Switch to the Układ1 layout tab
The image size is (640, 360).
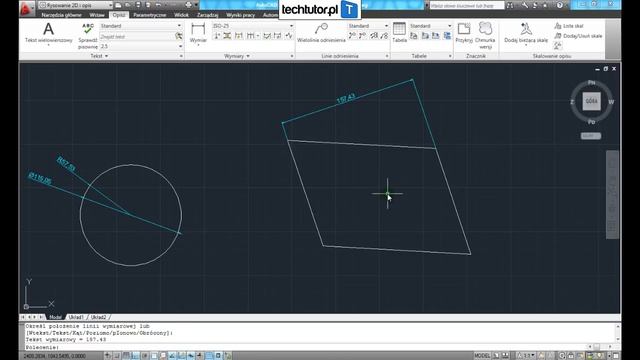[76, 317]
